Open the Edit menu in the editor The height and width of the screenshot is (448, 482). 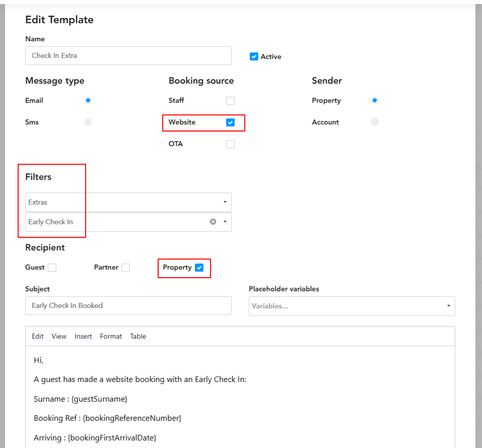point(38,336)
